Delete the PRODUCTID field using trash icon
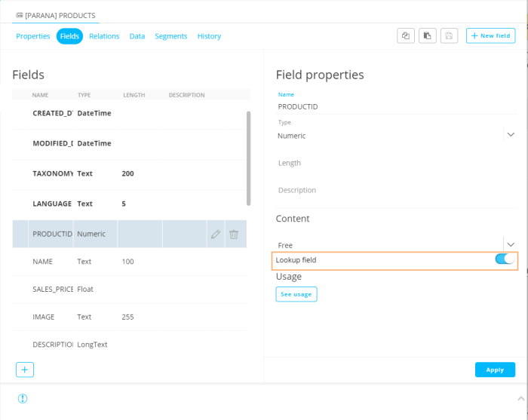Screen dimensions: 528x420 point(234,235)
